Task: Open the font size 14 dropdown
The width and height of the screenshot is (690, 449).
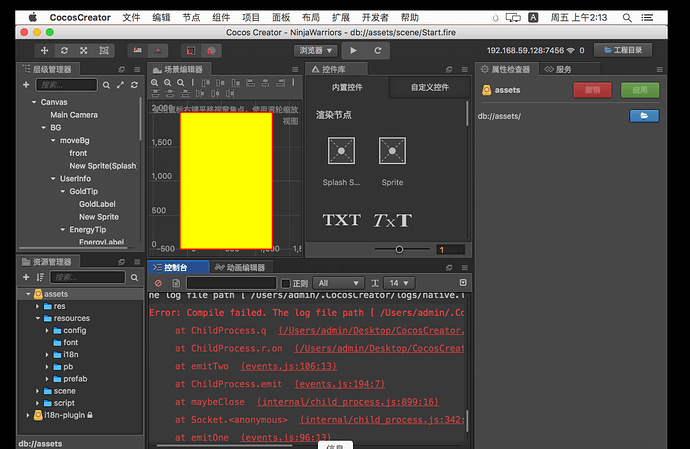Action: [x=399, y=283]
